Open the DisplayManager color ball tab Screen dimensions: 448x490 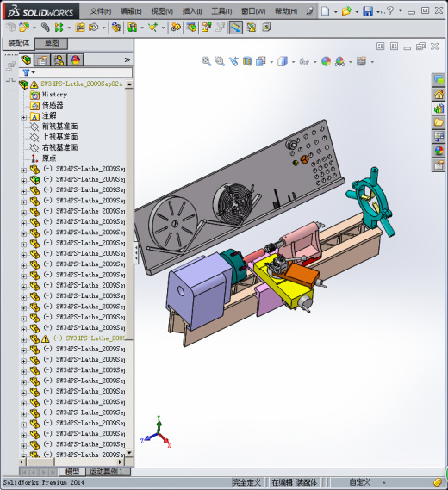pyautogui.click(x=75, y=60)
